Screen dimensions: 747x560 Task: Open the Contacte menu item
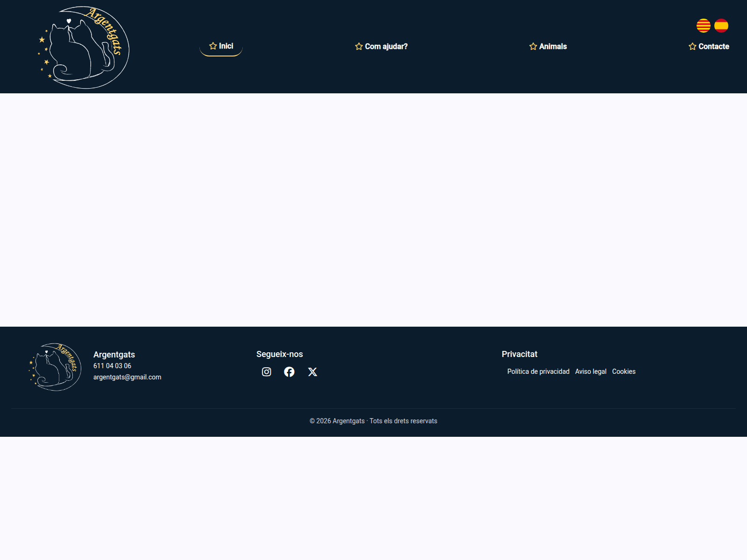tap(709, 47)
